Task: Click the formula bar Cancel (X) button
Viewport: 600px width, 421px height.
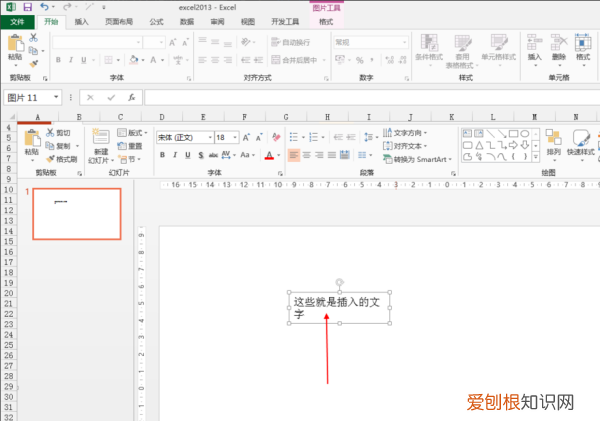Action: click(x=90, y=98)
